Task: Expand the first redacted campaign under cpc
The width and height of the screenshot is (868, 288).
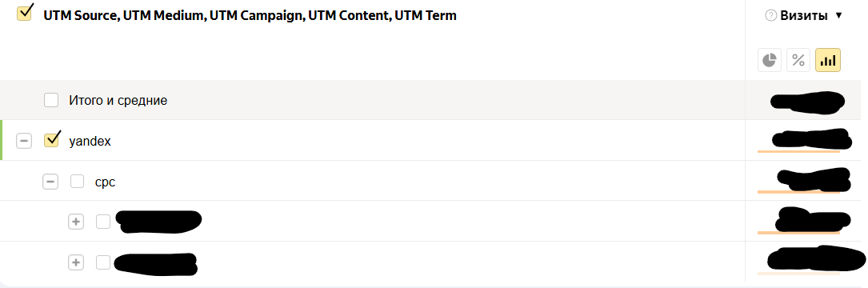Action: (75, 222)
